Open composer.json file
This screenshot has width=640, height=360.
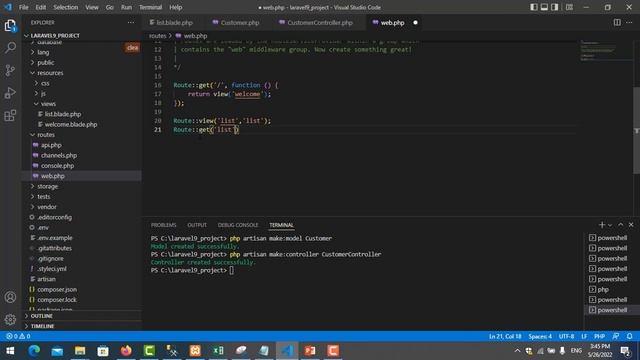[57, 289]
